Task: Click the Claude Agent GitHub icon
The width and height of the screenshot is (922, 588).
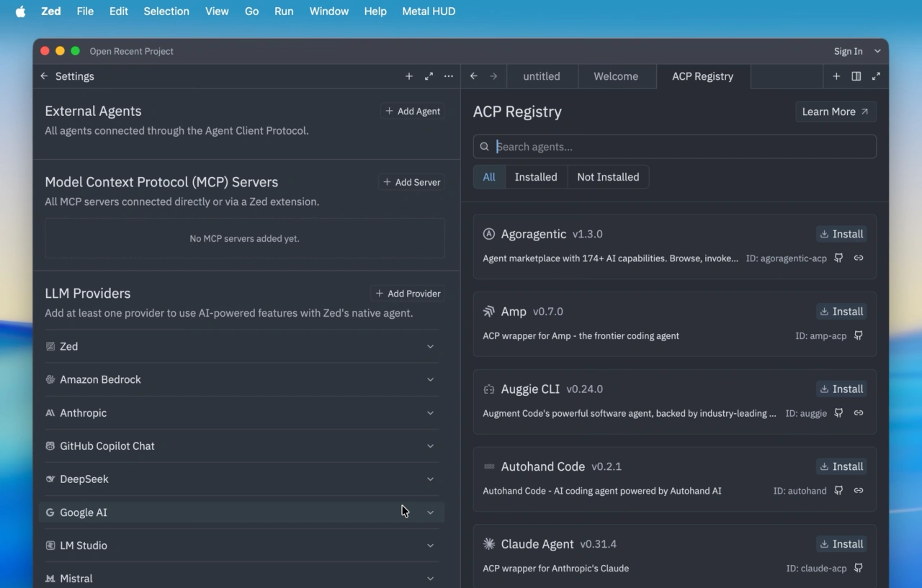Action: click(x=859, y=568)
